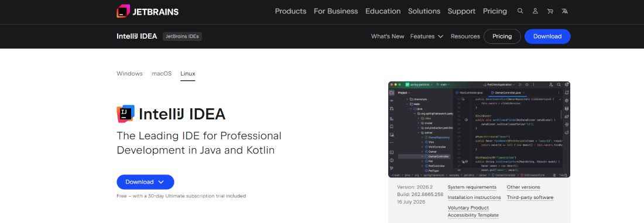Image resolution: width=644 pixels, height=223 pixels.
Task: Open the Solutions menu
Action: pyautogui.click(x=424, y=11)
